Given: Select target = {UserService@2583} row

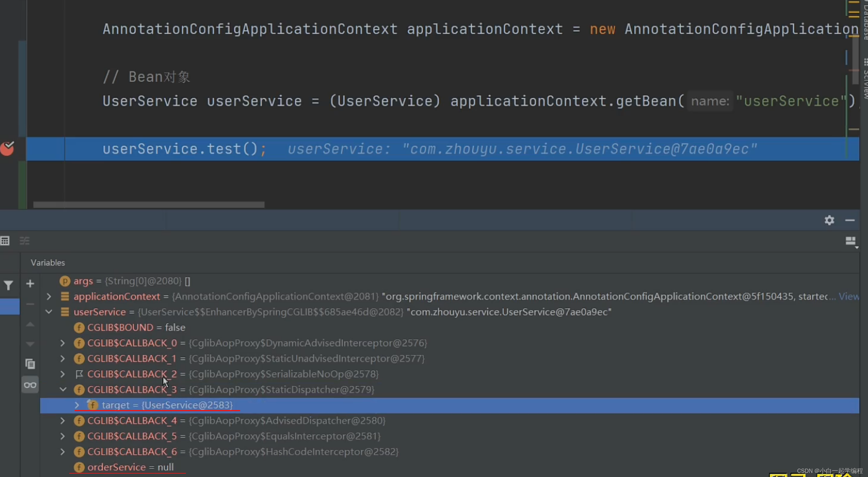Looking at the screenshot, I should coord(450,405).
